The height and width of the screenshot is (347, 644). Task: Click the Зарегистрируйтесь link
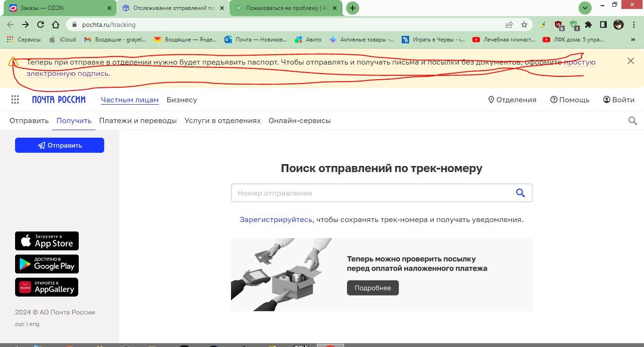tap(275, 219)
